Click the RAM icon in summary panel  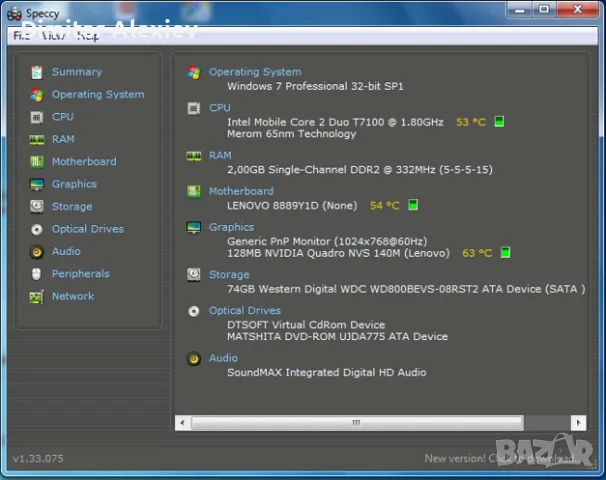click(194, 156)
